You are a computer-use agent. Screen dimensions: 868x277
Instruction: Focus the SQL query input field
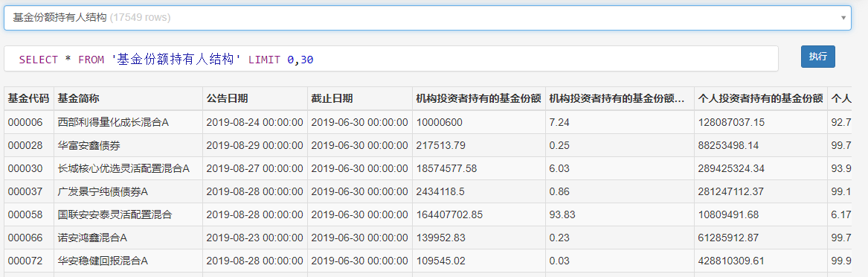390,59
